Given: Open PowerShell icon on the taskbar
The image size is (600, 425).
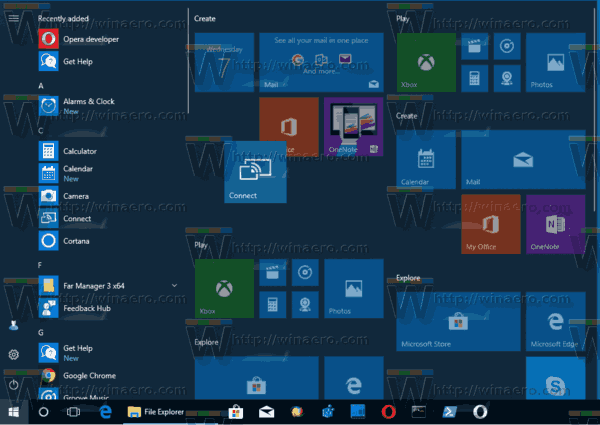Looking at the screenshot, I should tap(449, 412).
